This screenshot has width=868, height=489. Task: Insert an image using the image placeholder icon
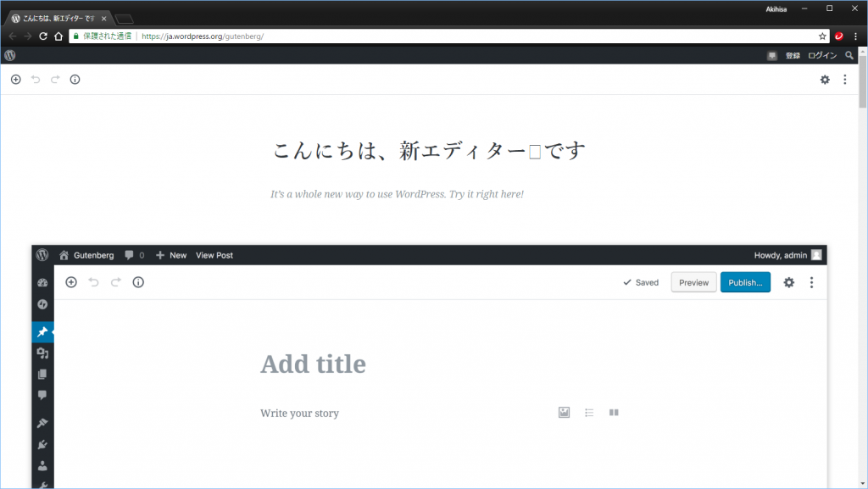tap(564, 413)
